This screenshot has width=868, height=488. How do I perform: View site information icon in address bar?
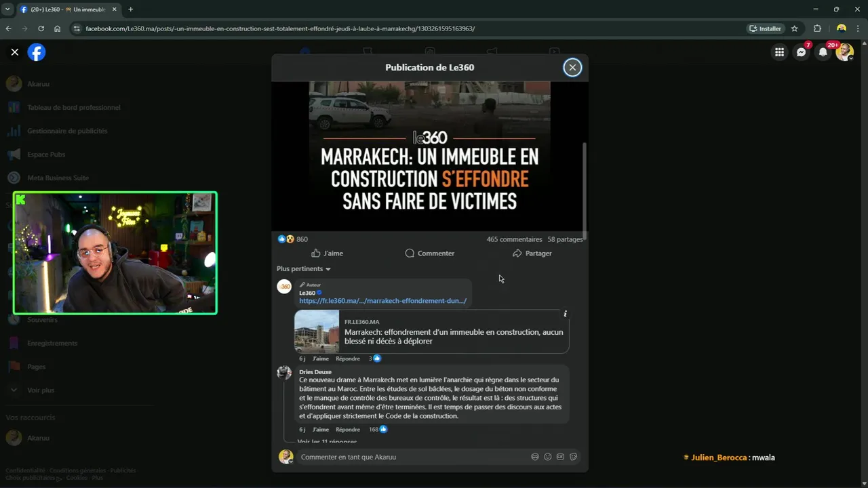[x=77, y=28]
